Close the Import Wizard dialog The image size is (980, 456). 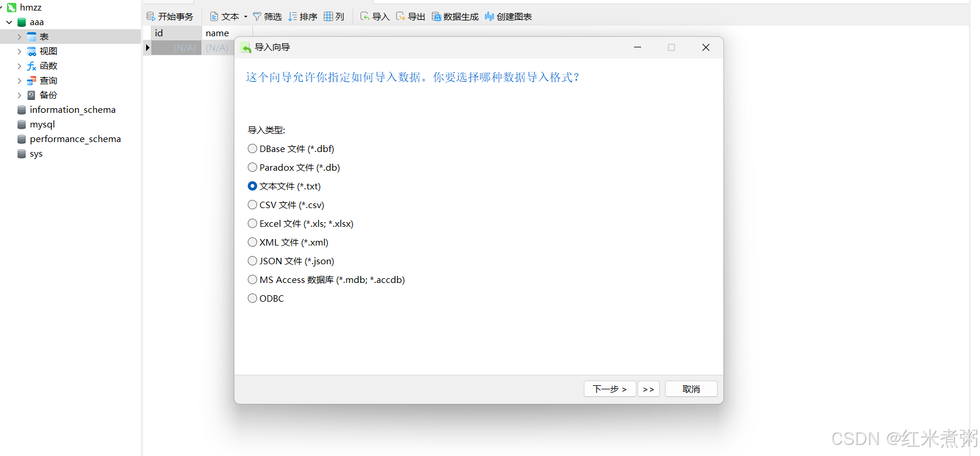[706, 47]
